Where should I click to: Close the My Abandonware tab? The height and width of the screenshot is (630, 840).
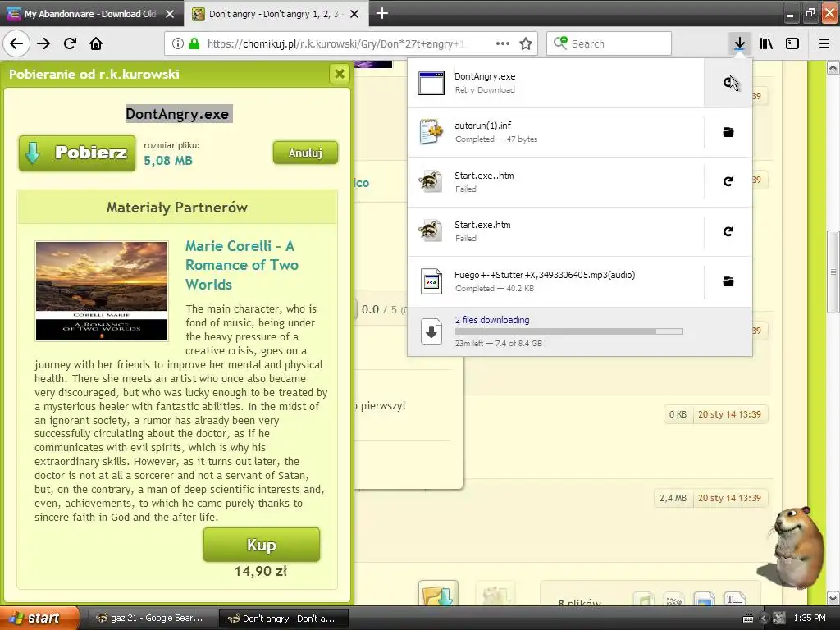pyautogui.click(x=170, y=14)
